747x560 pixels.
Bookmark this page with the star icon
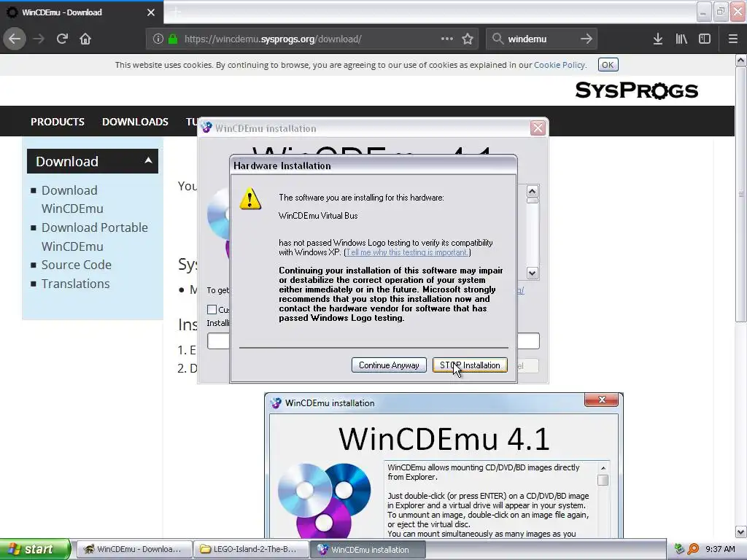tap(468, 39)
